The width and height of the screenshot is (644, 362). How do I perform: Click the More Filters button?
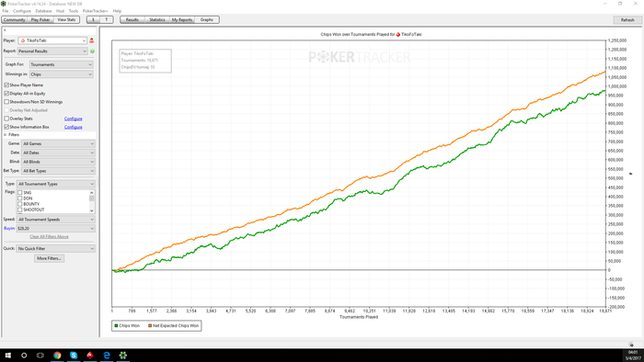coord(49,258)
